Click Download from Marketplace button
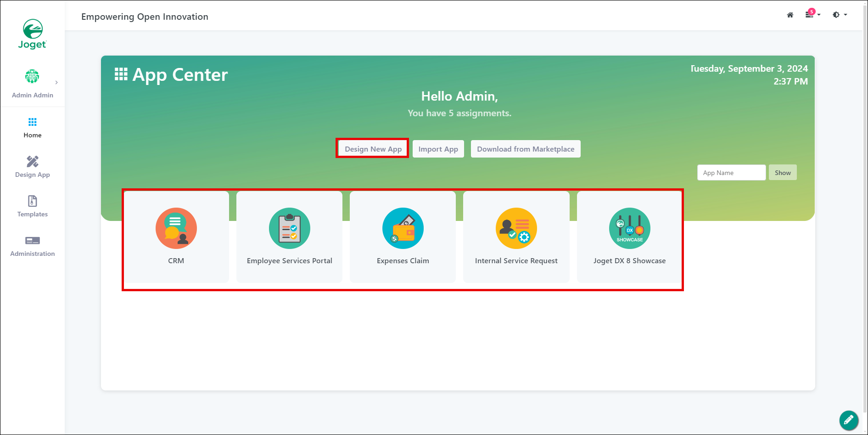Screen dimensions: 868x435 [526, 149]
